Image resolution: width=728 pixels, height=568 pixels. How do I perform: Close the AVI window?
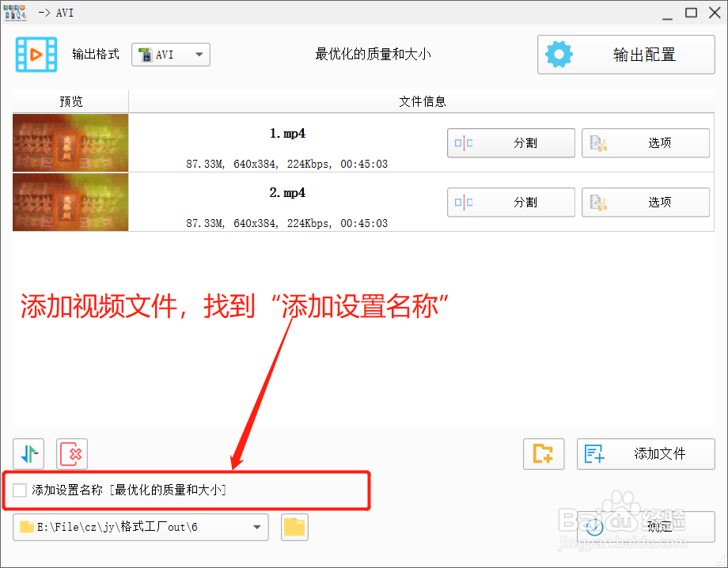(x=715, y=13)
